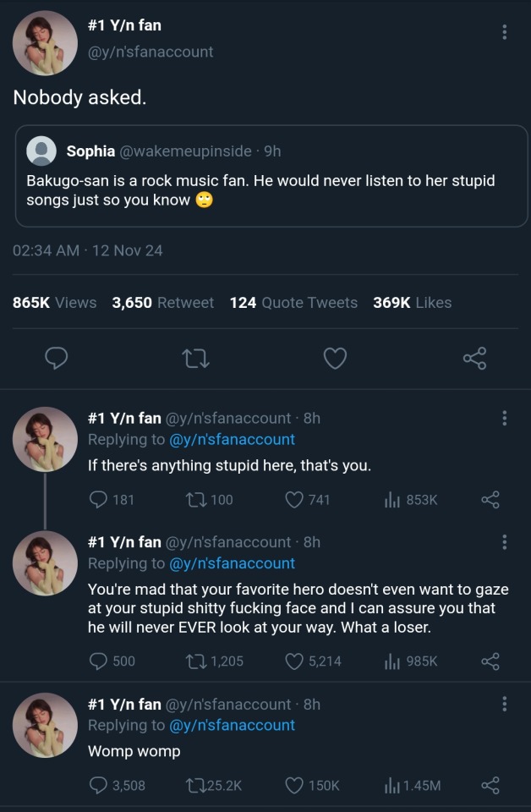The width and height of the screenshot is (531, 812).
Task: View the 3,650 Retweet list
Action: point(162,302)
